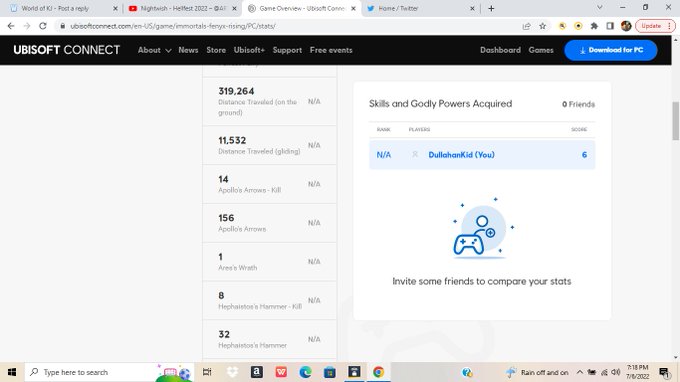
Task: Expand the About dropdown menu
Action: pyautogui.click(x=154, y=50)
